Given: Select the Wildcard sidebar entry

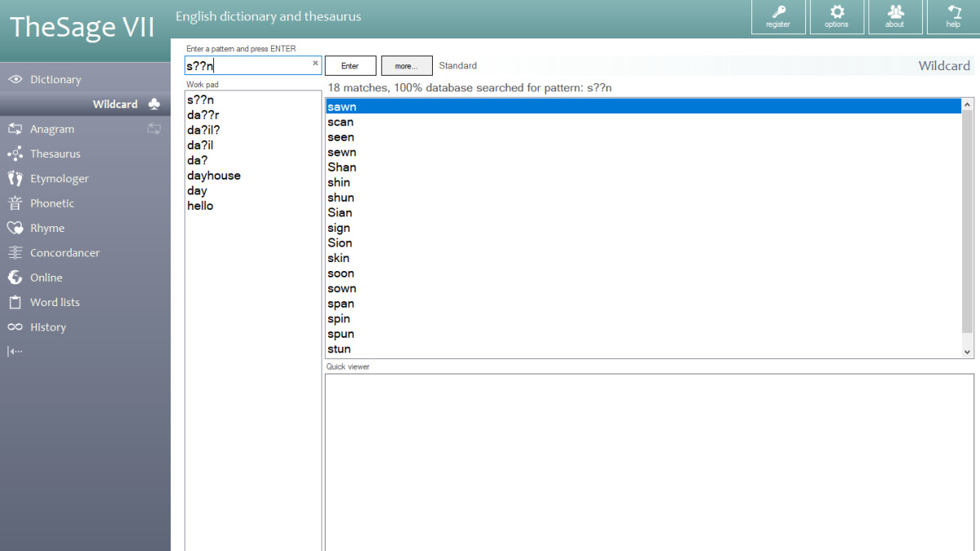Looking at the screenshot, I should pos(114,104).
